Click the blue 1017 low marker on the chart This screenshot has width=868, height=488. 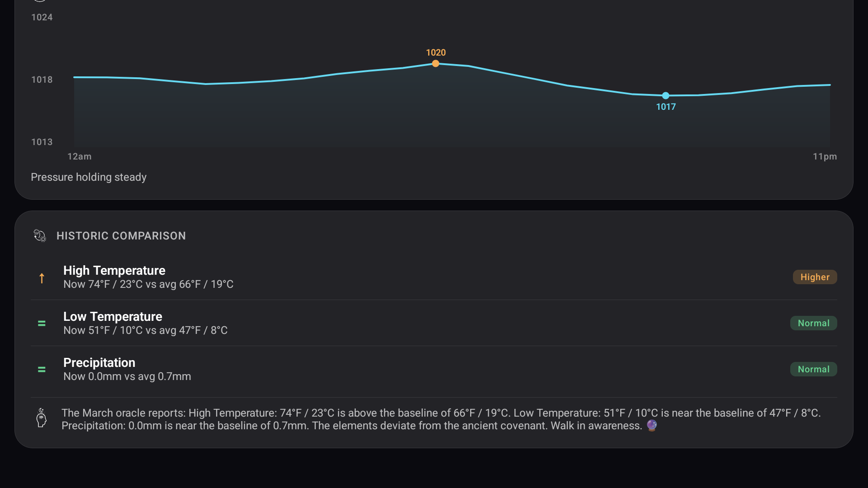pyautogui.click(x=665, y=95)
